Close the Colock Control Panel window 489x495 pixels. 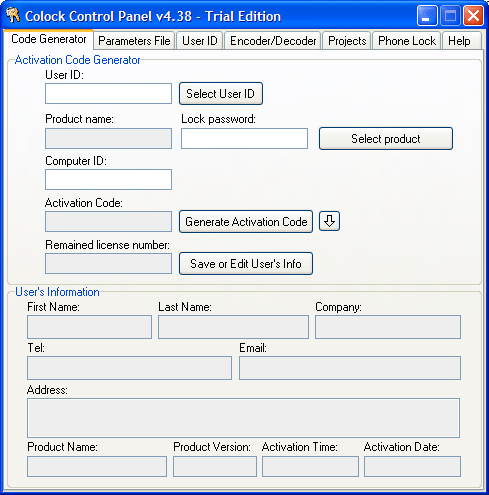coord(473,16)
